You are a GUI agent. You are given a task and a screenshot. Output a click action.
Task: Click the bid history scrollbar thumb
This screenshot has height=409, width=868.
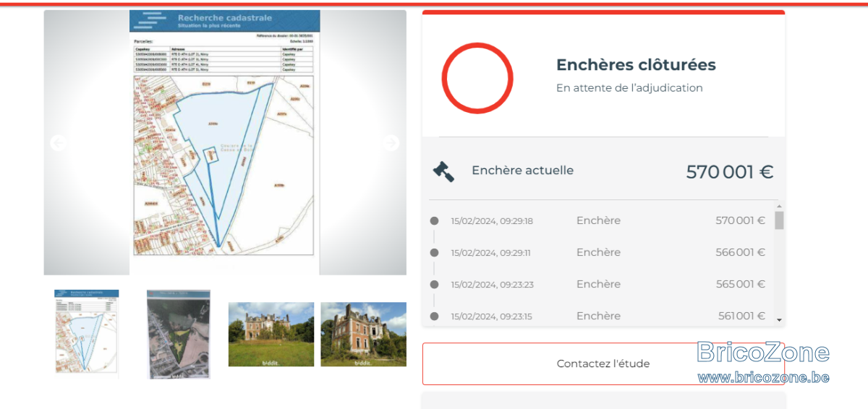pos(779,220)
